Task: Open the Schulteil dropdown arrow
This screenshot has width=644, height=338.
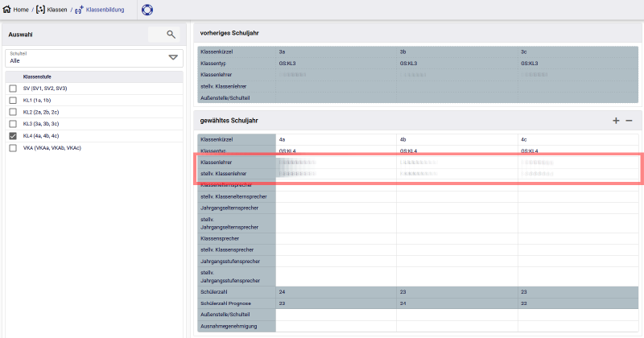Action: [172, 57]
